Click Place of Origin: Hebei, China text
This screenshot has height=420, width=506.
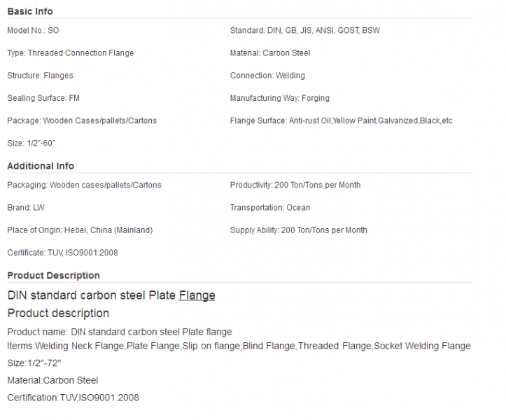[x=80, y=230]
